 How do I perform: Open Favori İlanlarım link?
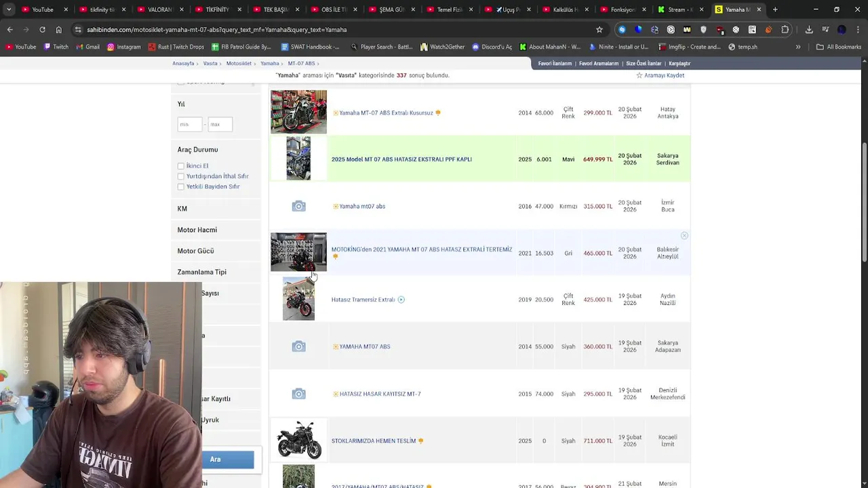[x=555, y=64]
